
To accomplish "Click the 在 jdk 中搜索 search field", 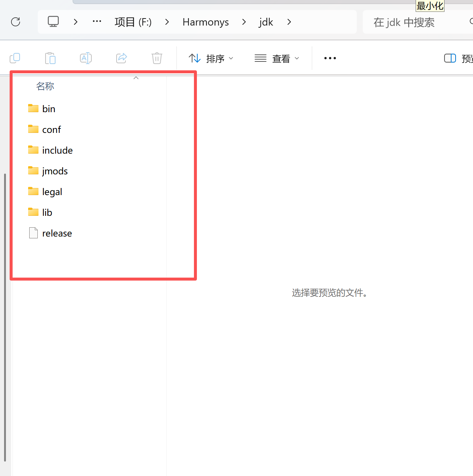I will (404, 22).
